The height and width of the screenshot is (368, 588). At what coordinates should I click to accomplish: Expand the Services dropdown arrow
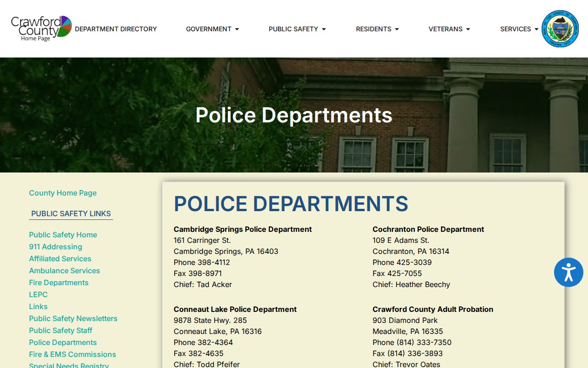coord(537,29)
